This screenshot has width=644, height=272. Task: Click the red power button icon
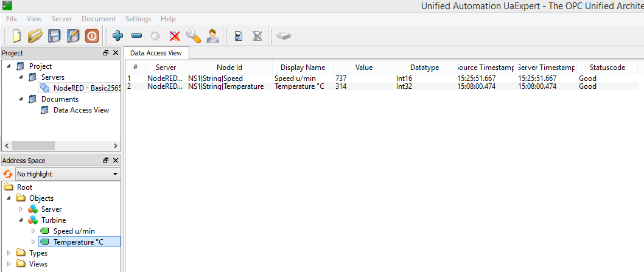click(x=91, y=36)
